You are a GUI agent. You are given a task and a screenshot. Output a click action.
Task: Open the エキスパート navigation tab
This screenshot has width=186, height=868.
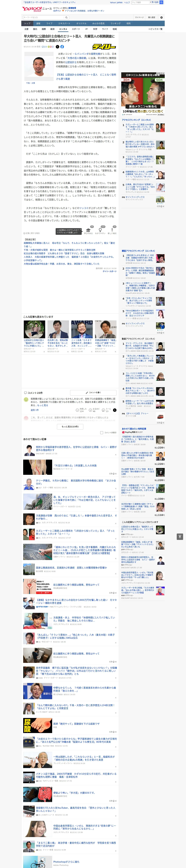pyautogui.click(x=64, y=24)
